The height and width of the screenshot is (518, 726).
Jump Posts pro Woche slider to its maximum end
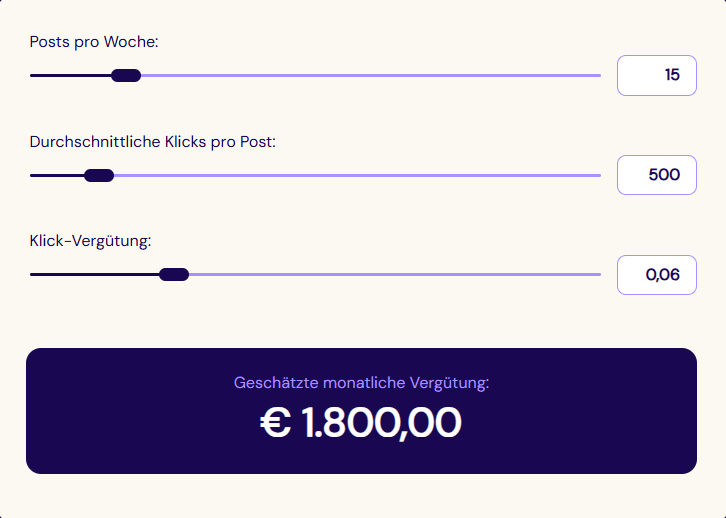pos(598,75)
